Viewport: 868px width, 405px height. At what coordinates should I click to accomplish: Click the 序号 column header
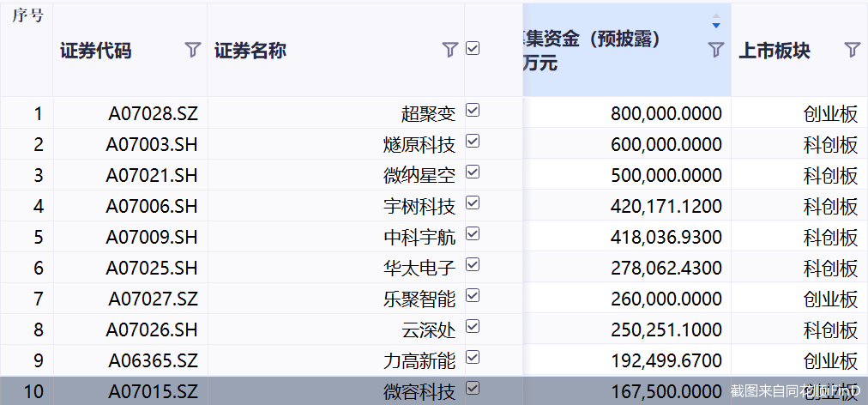click(x=27, y=16)
